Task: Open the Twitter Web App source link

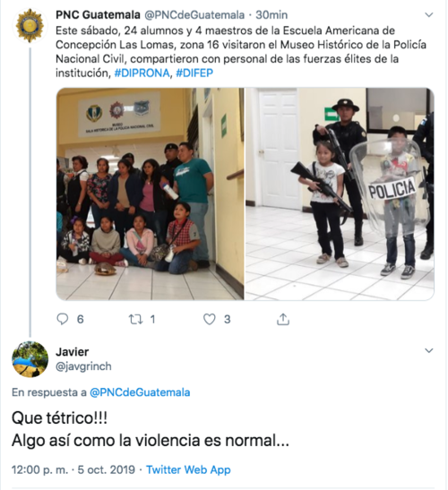Action: [188, 469]
